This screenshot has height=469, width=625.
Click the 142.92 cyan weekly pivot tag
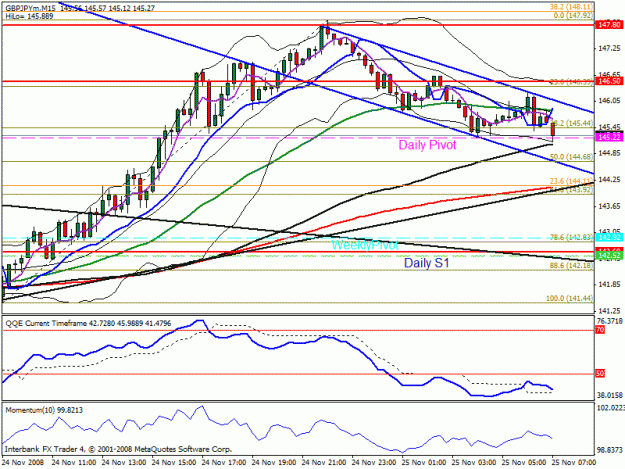(x=609, y=238)
